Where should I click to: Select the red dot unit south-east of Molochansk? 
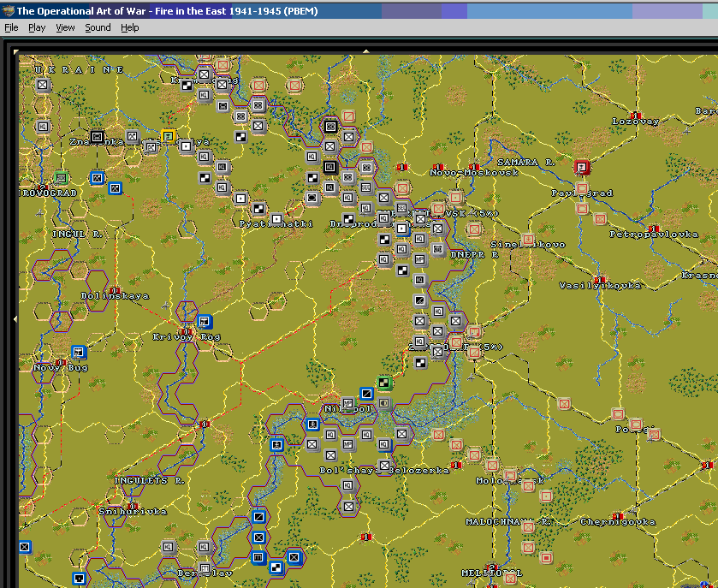coord(546,496)
